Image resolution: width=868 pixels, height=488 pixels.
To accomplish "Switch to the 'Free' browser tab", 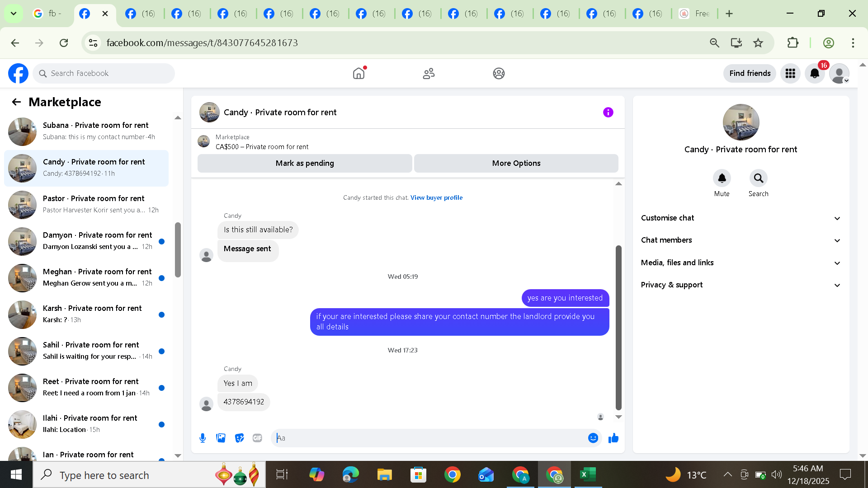I will pos(695,14).
